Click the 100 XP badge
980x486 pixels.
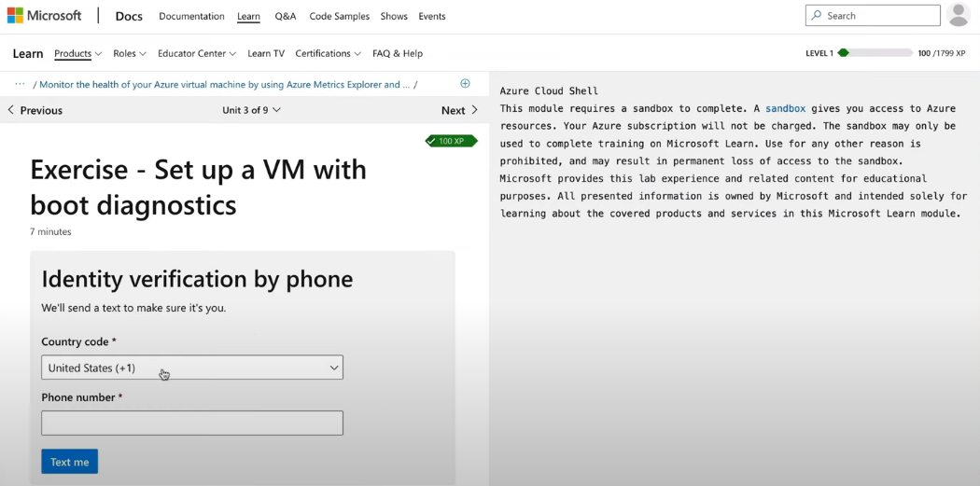click(451, 141)
